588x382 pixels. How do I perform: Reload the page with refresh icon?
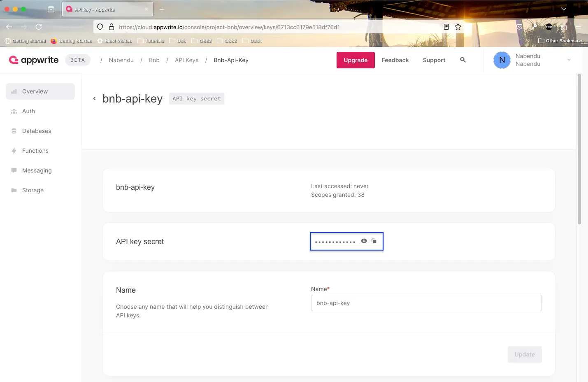point(39,27)
